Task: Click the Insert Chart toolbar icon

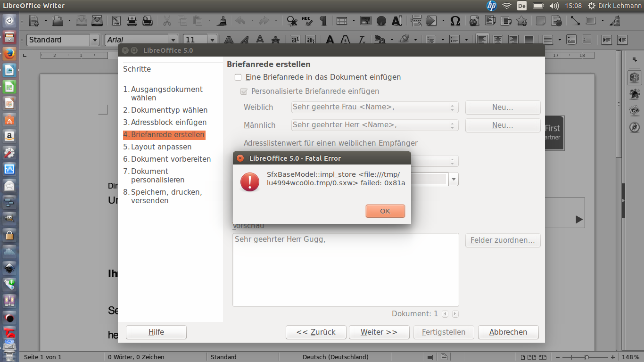Action: 381,21
